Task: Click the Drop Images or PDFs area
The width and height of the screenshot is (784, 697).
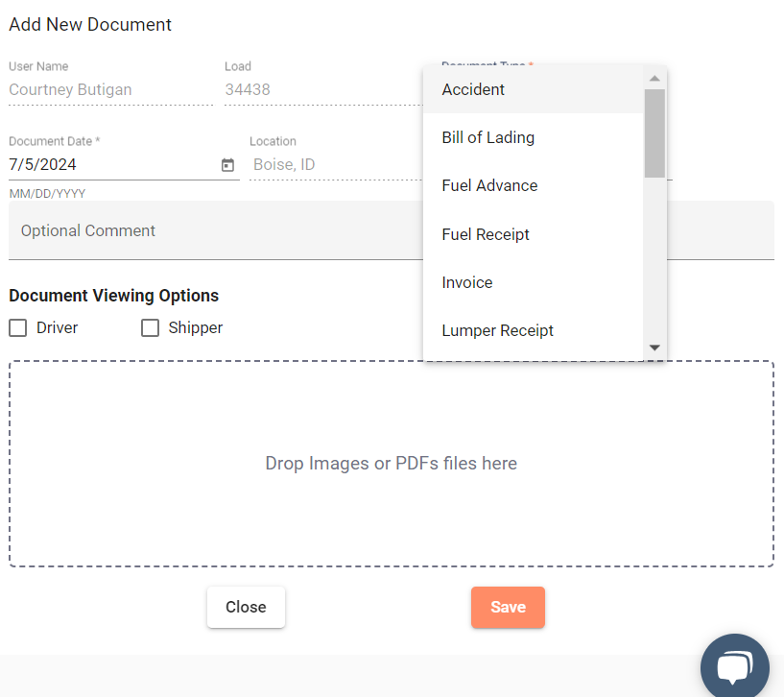Action: click(391, 463)
